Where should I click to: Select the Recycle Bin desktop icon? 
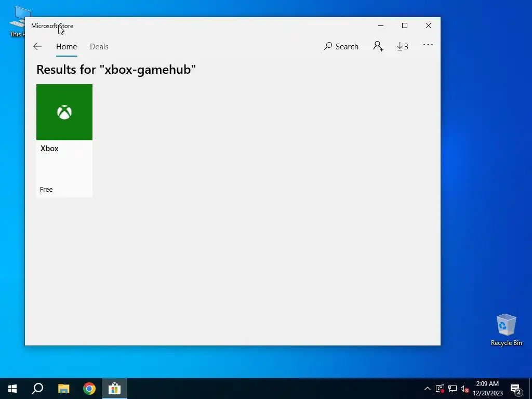(x=506, y=329)
